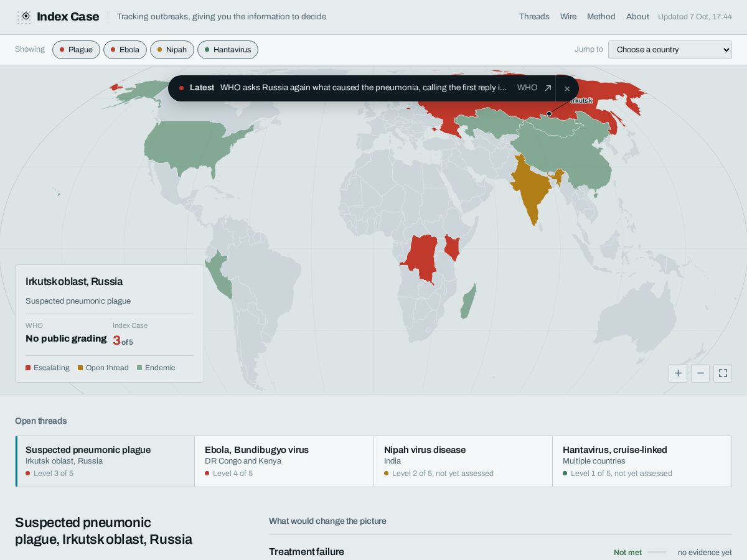Click the 'What would change the picture' heading
The height and width of the screenshot is (560, 747).
(x=327, y=521)
